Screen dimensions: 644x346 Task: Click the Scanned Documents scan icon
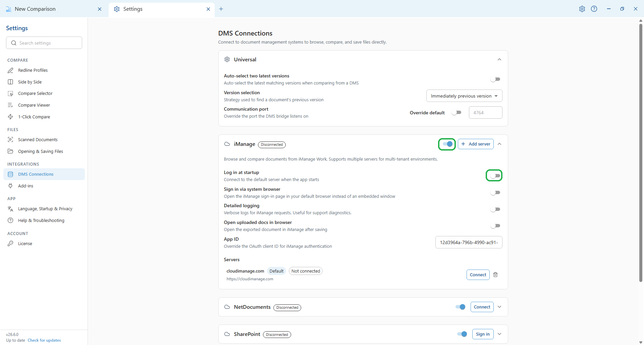point(10,140)
